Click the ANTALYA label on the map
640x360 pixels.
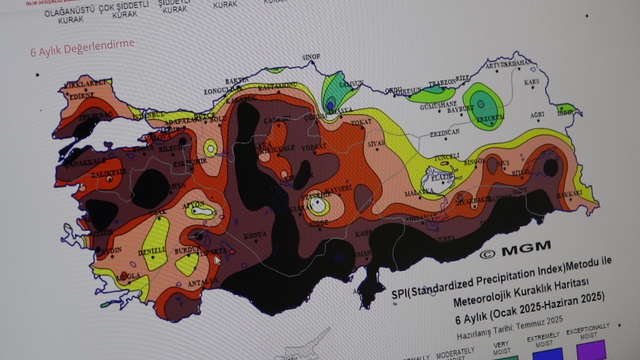point(202,282)
